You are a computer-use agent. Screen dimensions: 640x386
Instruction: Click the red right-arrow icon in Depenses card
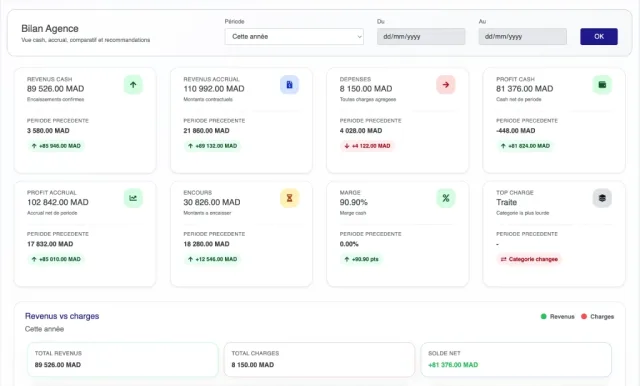point(446,85)
